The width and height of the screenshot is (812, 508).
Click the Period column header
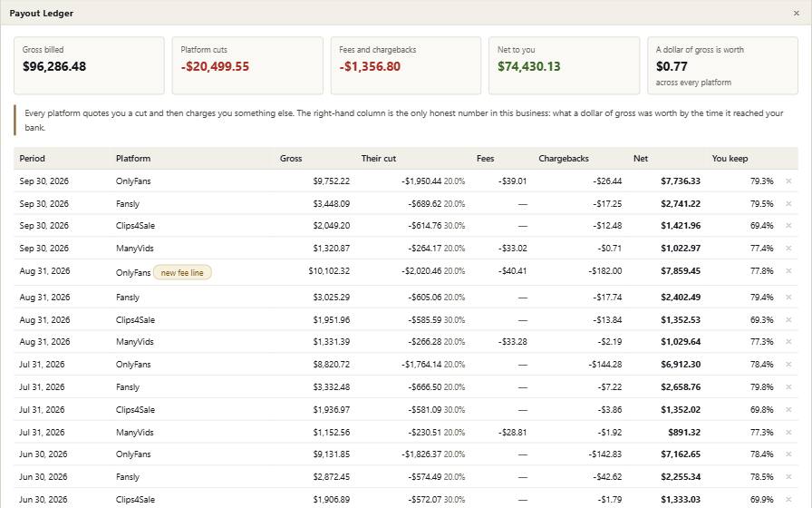[32, 159]
